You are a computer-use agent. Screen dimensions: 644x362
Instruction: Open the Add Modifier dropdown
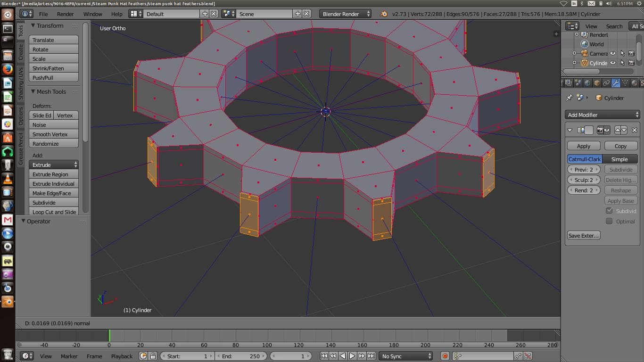pos(602,115)
